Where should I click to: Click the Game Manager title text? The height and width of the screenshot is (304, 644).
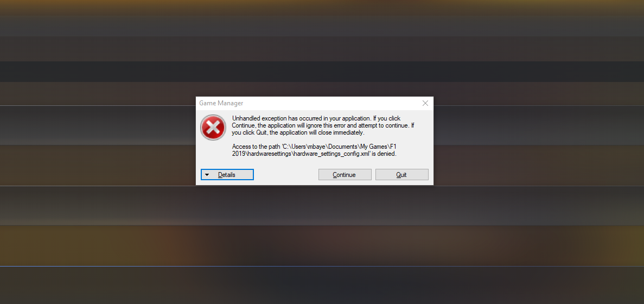(221, 104)
